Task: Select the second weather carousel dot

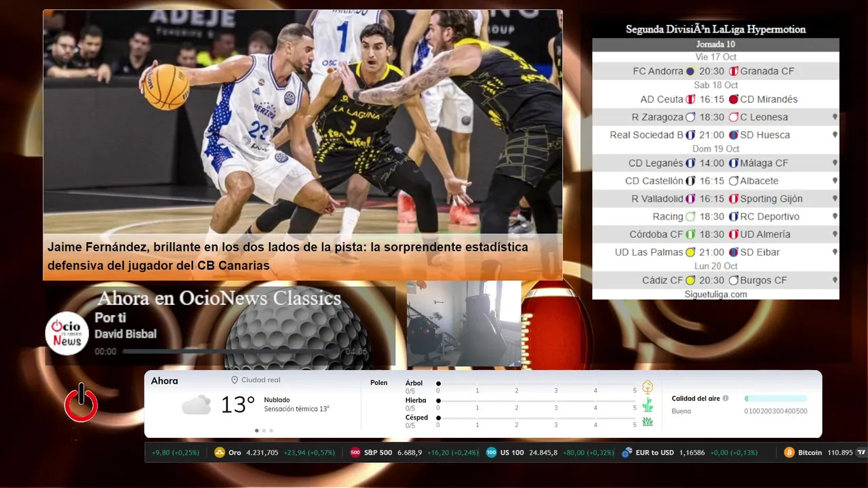Action: 264,430
